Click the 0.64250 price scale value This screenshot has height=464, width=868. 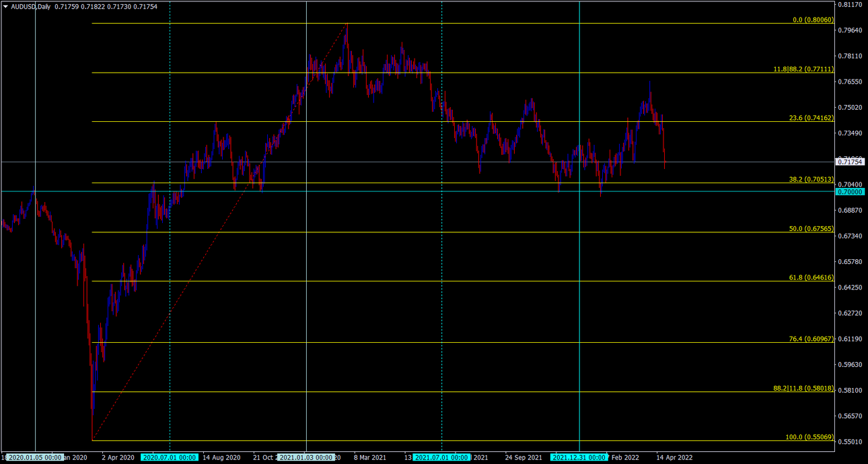coord(850,288)
